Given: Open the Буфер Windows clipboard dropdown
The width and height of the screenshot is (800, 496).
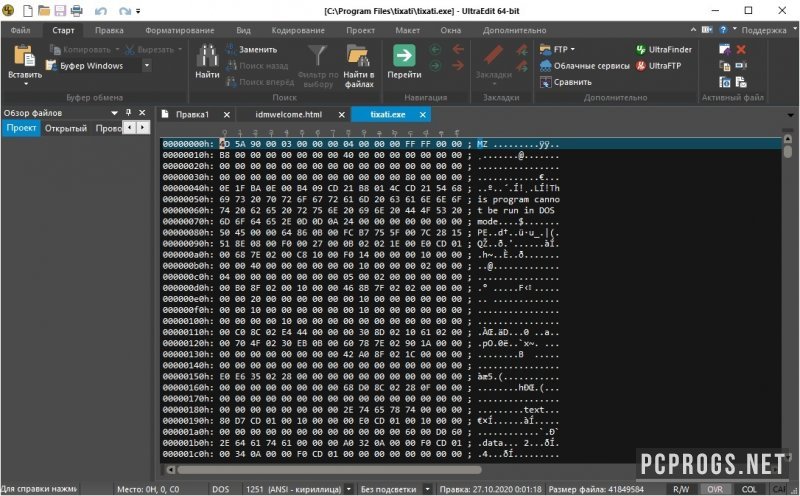Looking at the screenshot, I should pyautogui.click(x=147, y=65).
